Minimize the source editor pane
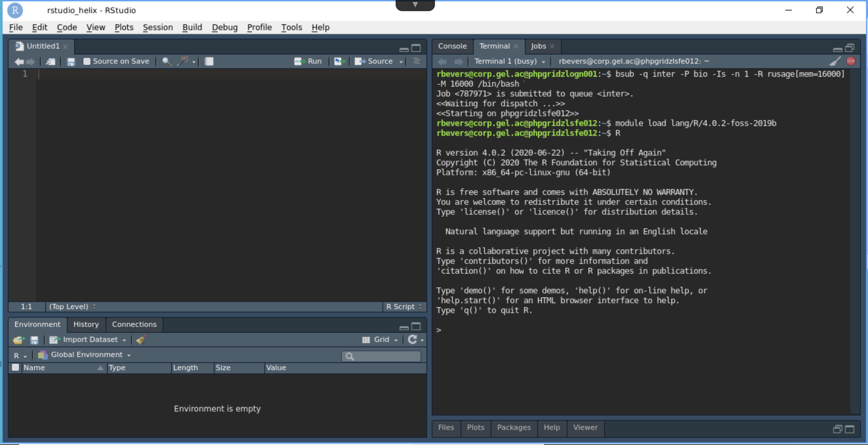The image size is (868, 445). [404, 49]
